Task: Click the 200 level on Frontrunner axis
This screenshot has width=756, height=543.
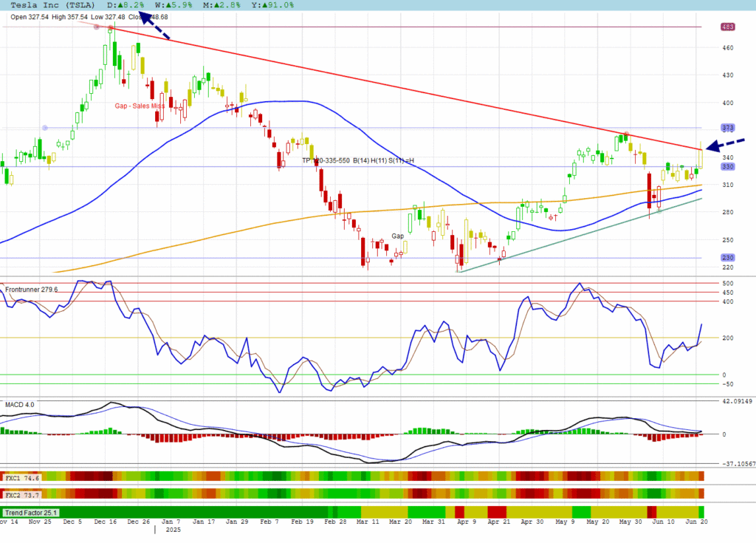Action: pyautogui.click(x=728, y=338)
